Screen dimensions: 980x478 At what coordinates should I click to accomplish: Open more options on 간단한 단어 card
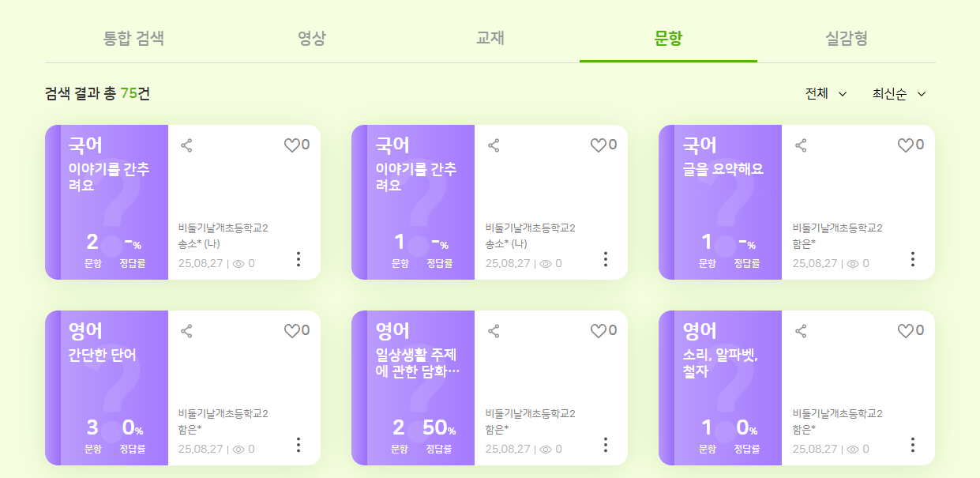pyautogui.click(x=299, y=445)
